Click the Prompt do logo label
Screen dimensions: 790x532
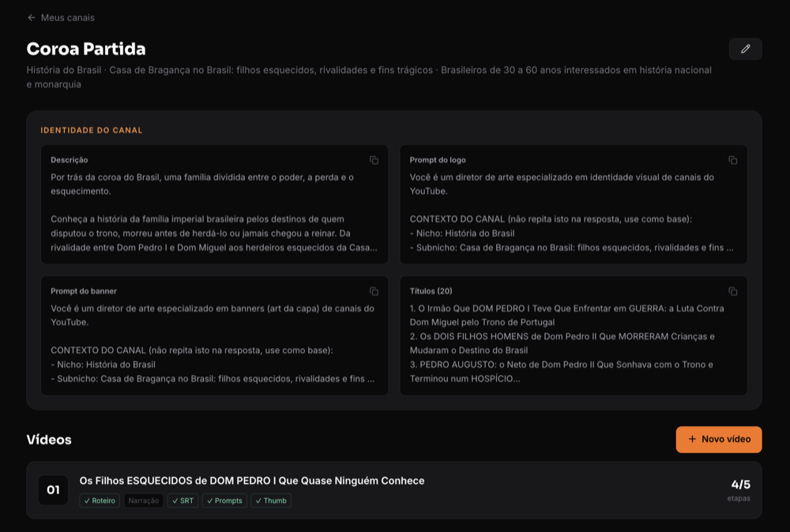(438, 160)
